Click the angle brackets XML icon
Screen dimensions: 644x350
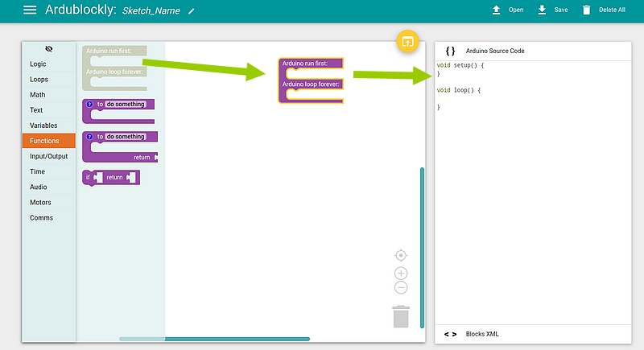pyautogui.click(x=450, y=335)
